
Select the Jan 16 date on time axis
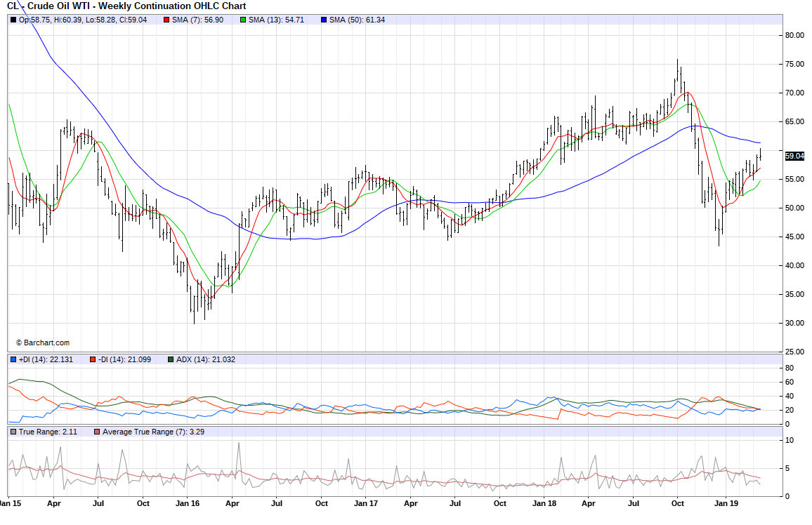coord(187,503)
